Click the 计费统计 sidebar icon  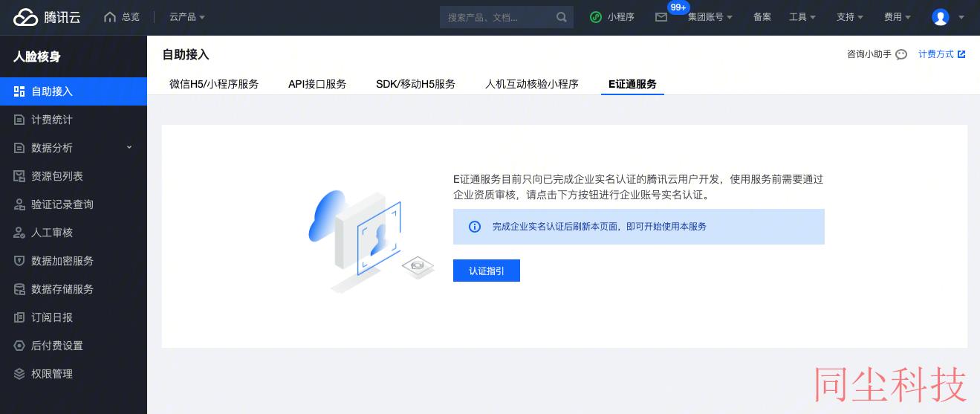19,120
